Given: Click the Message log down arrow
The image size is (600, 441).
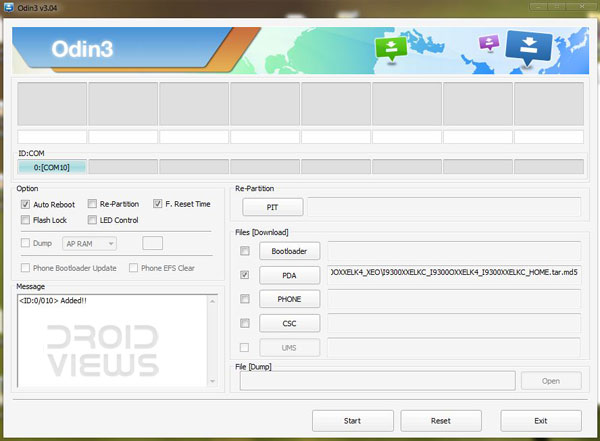Looking at the screenshot, I should pyautogui.click(x=212, y=381).
